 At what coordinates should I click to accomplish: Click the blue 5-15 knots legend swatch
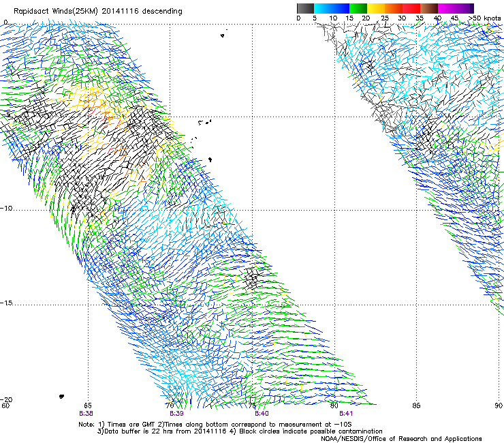click(332, 8)
